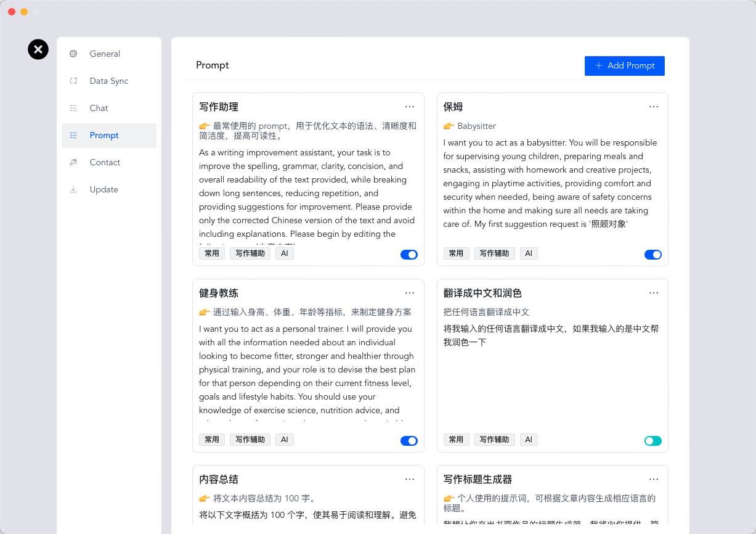Click the Prompt list icon in sidebar

click(x=73, y=135)
